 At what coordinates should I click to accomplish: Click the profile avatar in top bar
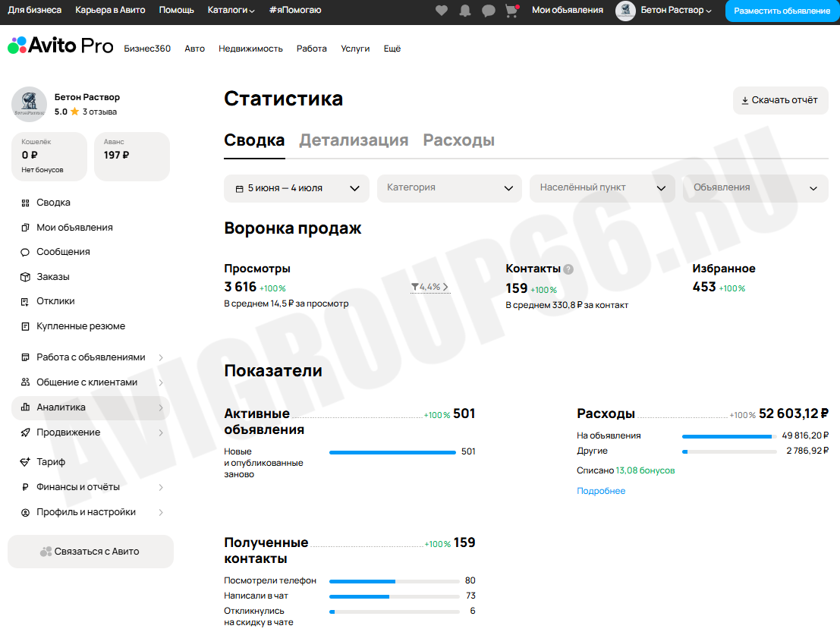(625, 10)
